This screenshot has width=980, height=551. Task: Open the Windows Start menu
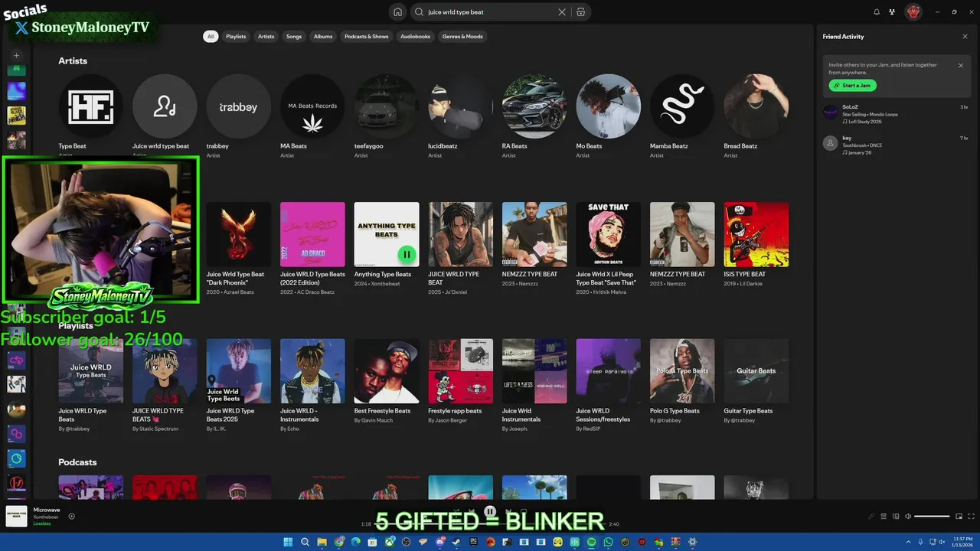(288, 542)
